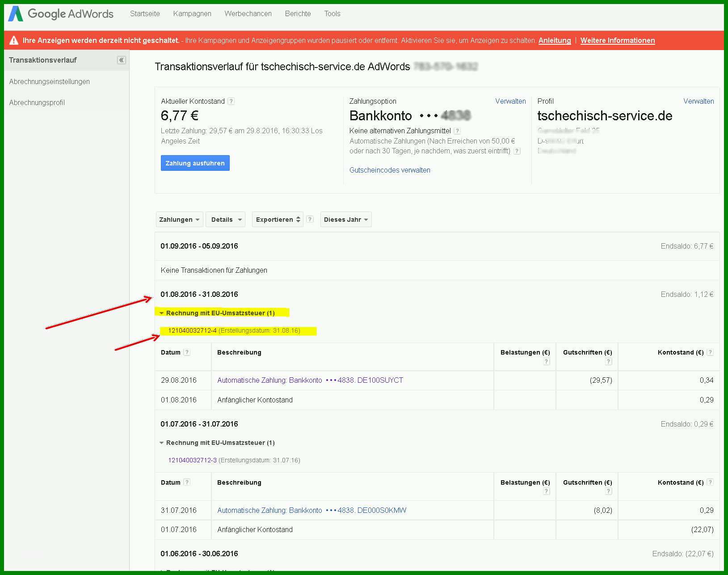Collapse the sidebar with the double-chevron icon
The height and width of the screenshot is (575, 728).
pyautogui.click(x=122, y=60)
